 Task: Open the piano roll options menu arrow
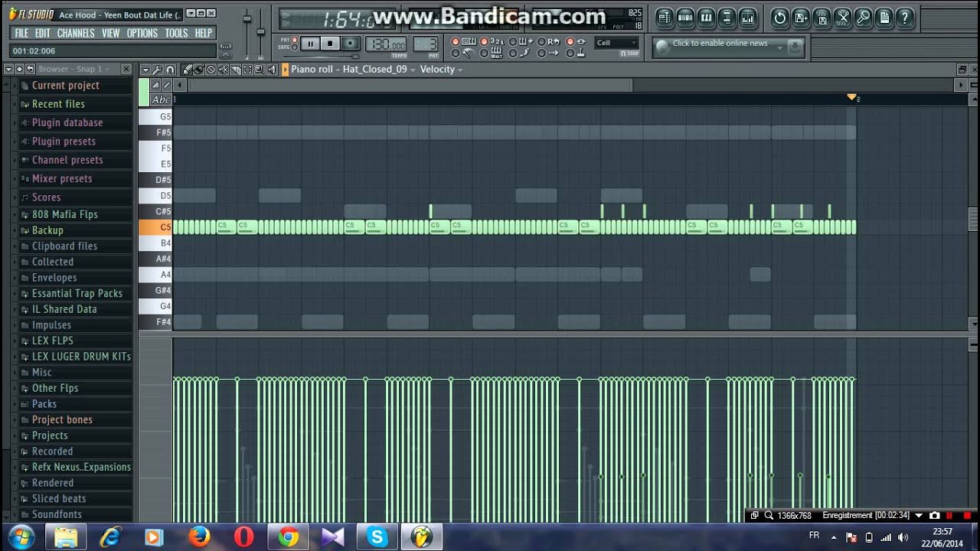point(145,69)
